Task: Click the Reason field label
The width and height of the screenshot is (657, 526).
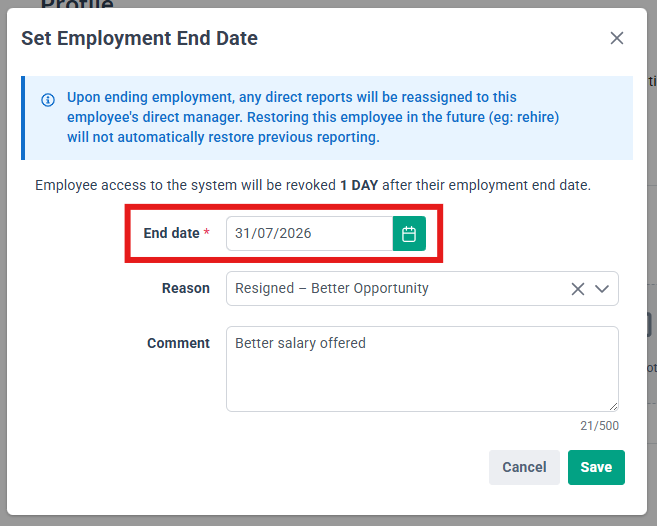Action: [186, 288]
